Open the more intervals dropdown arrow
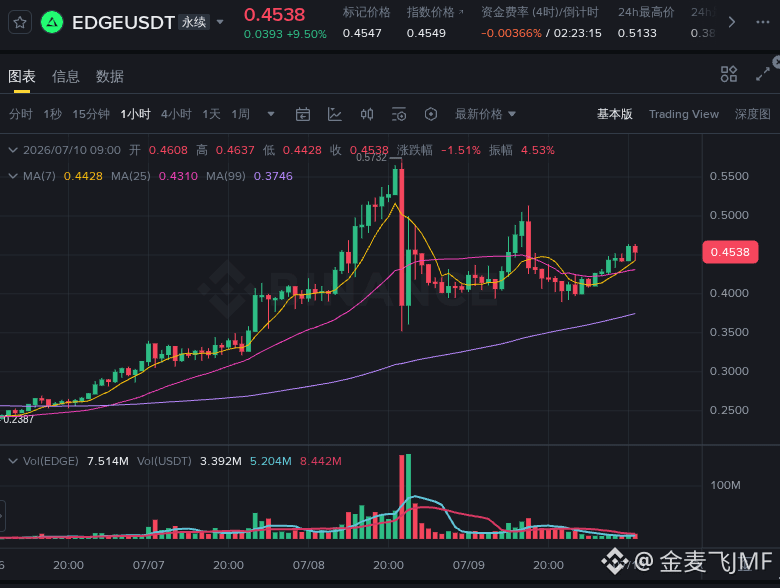 point(271,114)
